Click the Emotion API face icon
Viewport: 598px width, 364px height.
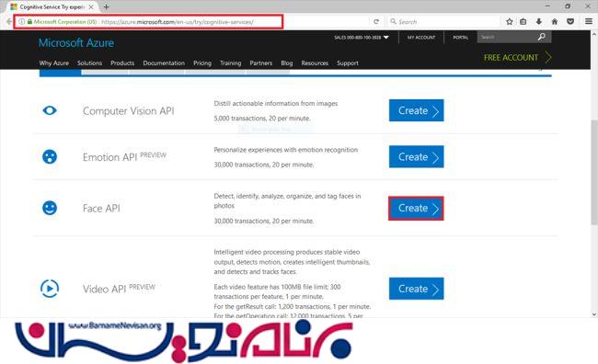pyautogui.click(x=50, y=156)
